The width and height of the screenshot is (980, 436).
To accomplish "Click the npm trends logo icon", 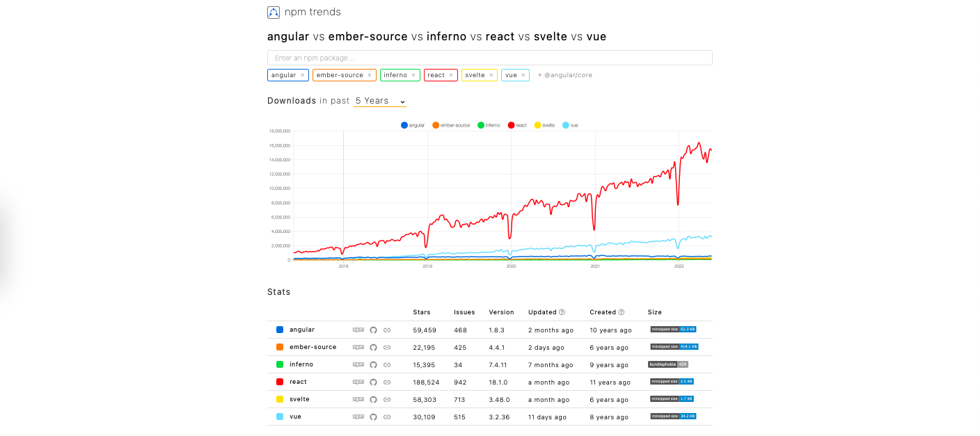I will tap(274, 12).
